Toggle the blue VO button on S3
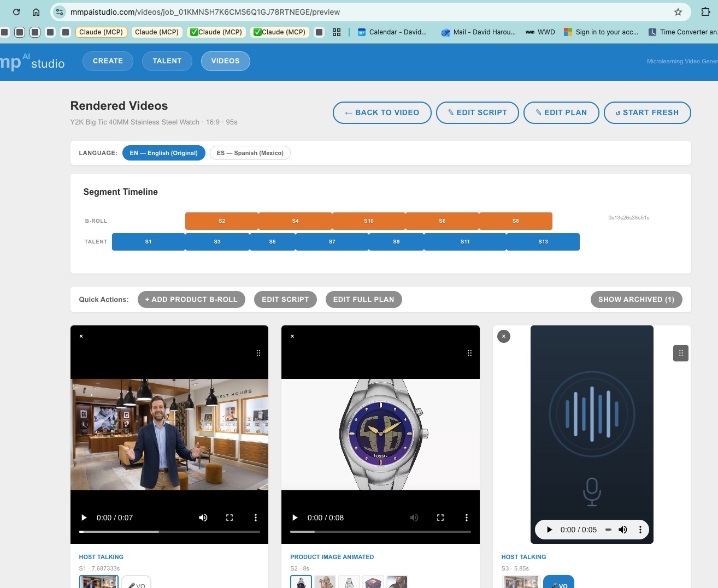 tap(558, 583)
